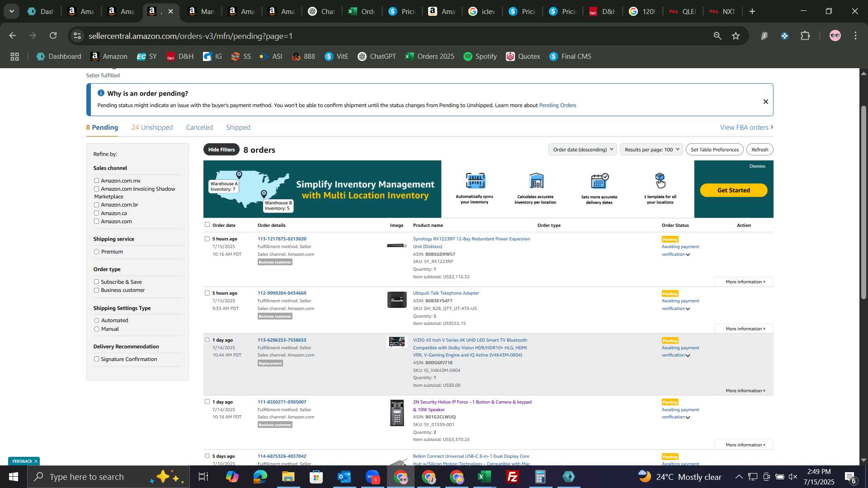868x488 pixels.
Task: Expand status details for the Synology order
Action: tap(688, 255)
